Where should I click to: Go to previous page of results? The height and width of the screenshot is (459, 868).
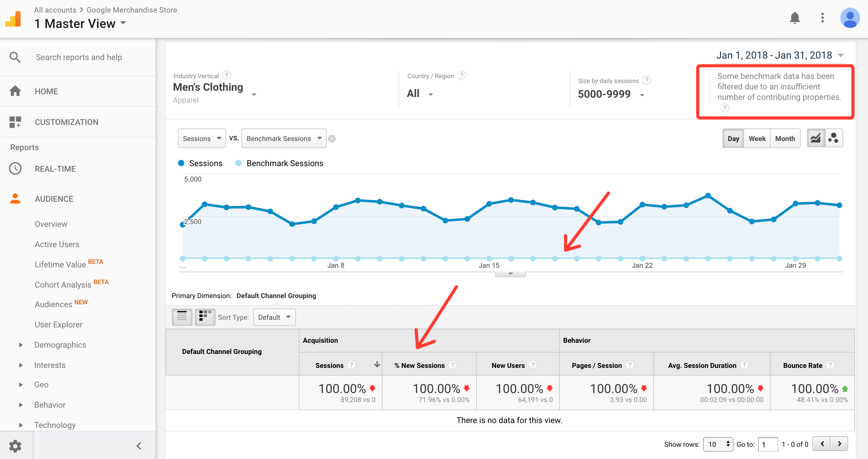(x=822, y=444)
